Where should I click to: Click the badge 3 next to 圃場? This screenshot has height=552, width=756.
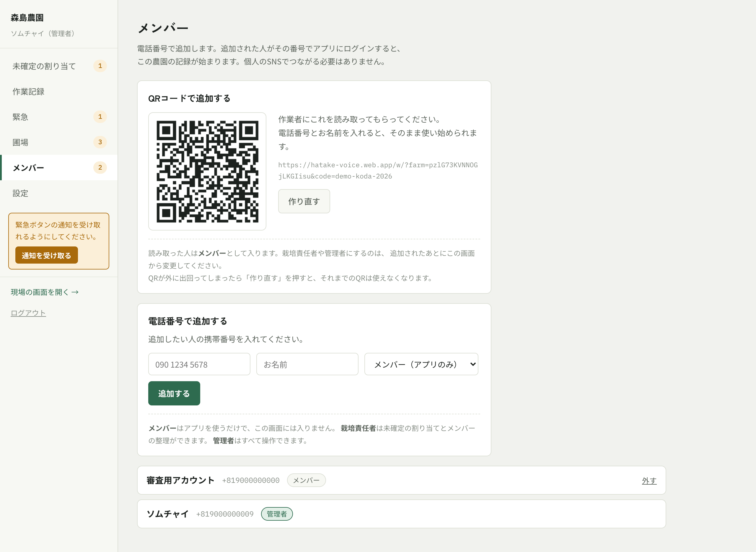click(x=100, y=142)
